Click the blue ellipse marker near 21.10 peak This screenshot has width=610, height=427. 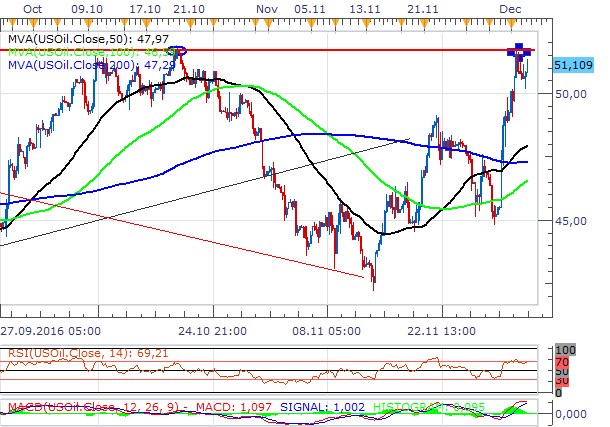point(177,50)
